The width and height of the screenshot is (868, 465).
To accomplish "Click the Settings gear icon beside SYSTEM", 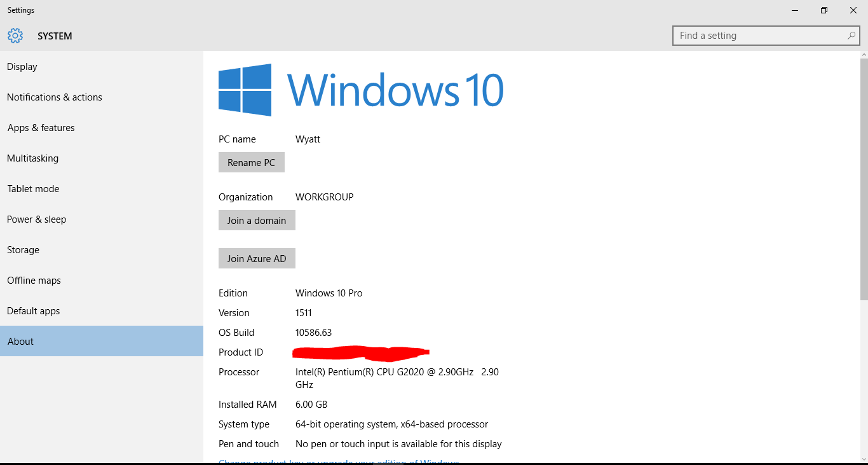I will pyautogui.click(x=15, y=36).
